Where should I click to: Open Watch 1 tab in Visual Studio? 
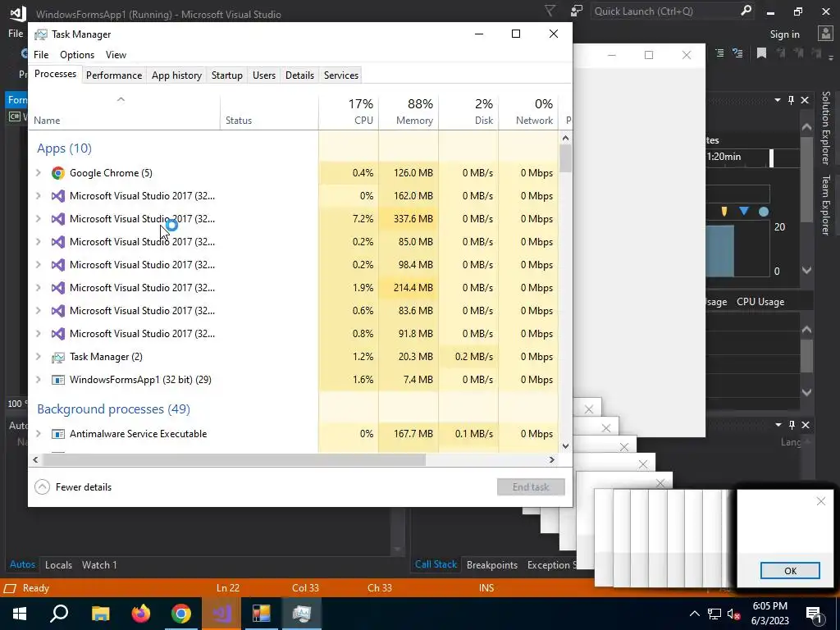99,565
